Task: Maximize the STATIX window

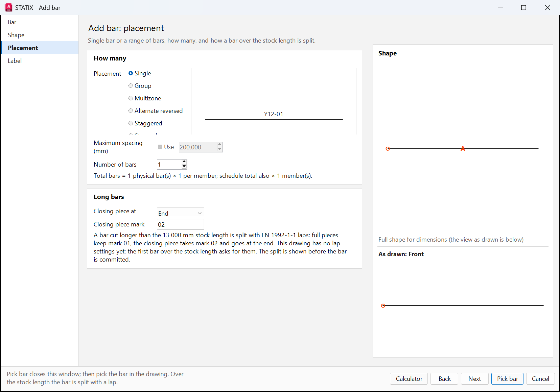Action: coord(523,7)
